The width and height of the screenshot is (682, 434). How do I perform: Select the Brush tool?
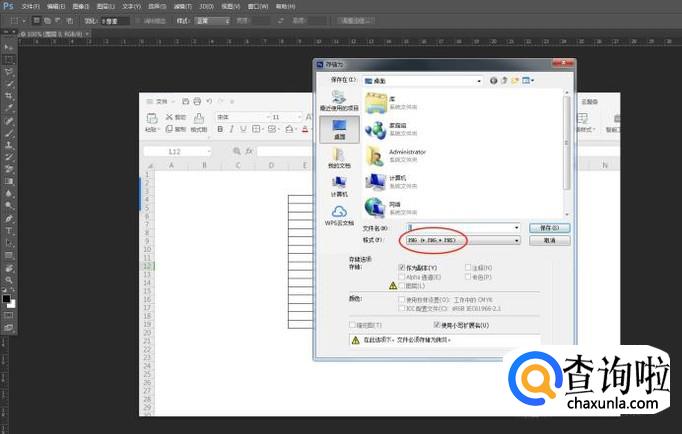pyautogui.click(x=9, y=133)
